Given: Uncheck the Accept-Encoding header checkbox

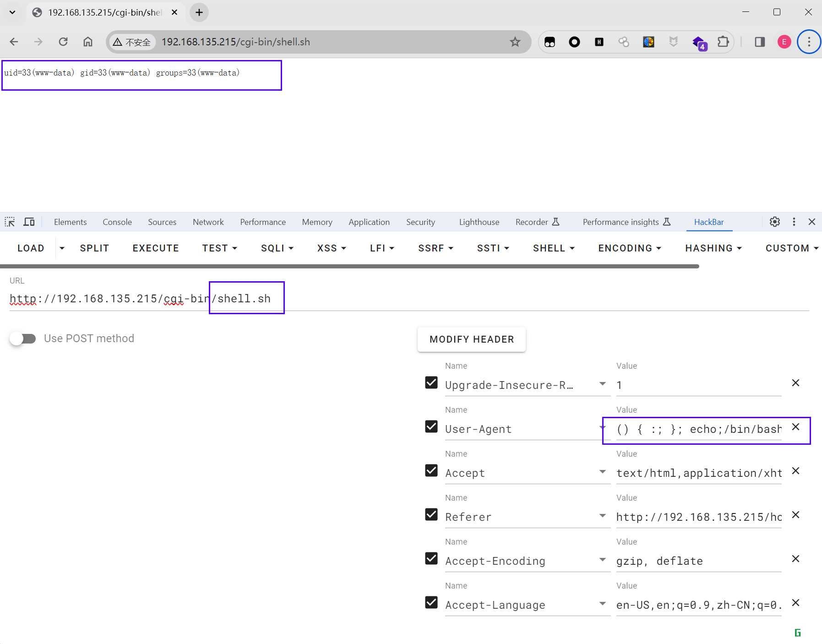Looking at the screenshot, I should [x=431, y=558].
